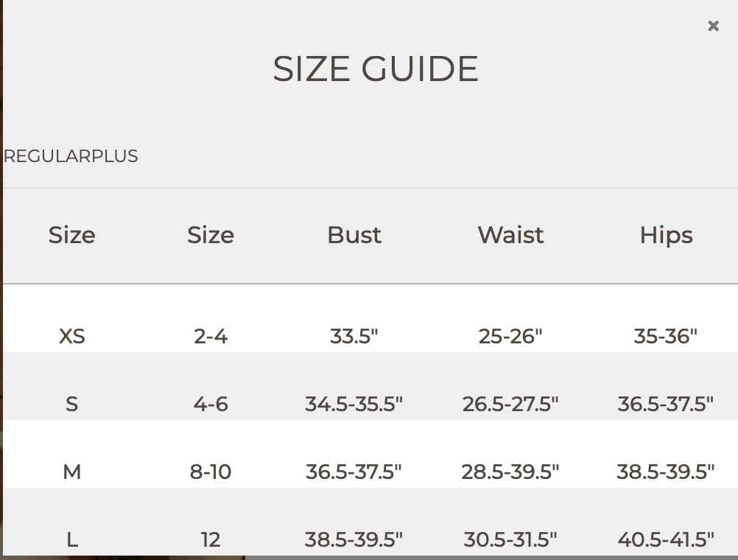Image resolution: width=738 pixels, height=560 pixels.
Task: Select the 40.5-41.5 inch hips measurement
Action: pyautogui.click(x=665, y=539)
